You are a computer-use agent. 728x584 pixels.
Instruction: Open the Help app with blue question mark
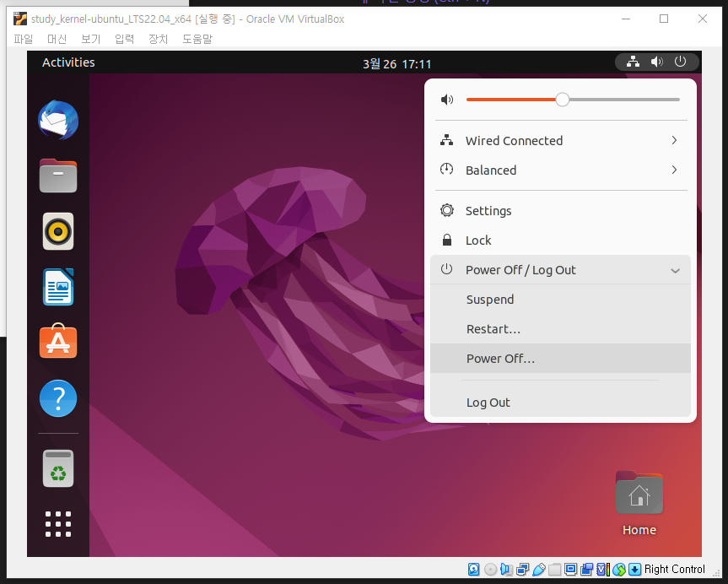[x=57, y=397]
